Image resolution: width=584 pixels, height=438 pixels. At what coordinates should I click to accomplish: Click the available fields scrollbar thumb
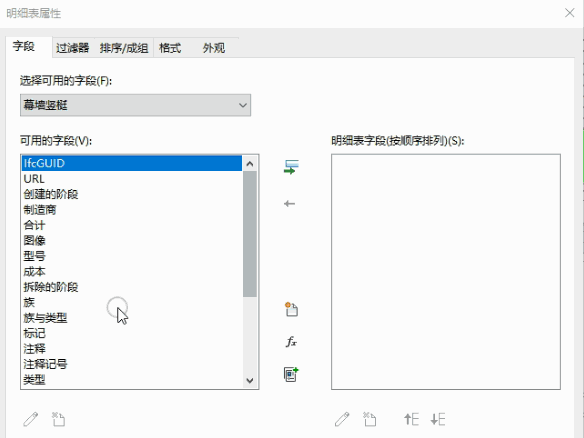pos(250,234)
